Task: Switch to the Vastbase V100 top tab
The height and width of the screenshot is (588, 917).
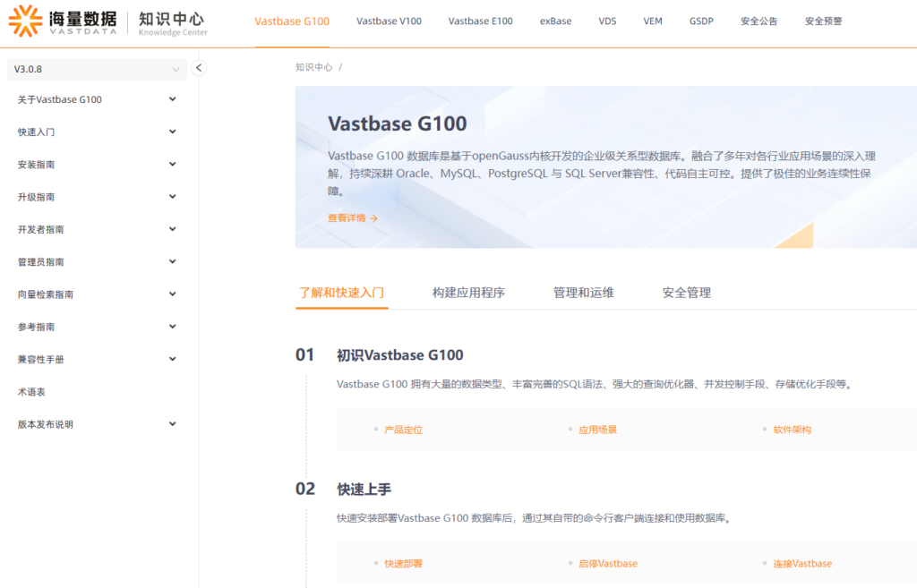Action: (389, 21)
